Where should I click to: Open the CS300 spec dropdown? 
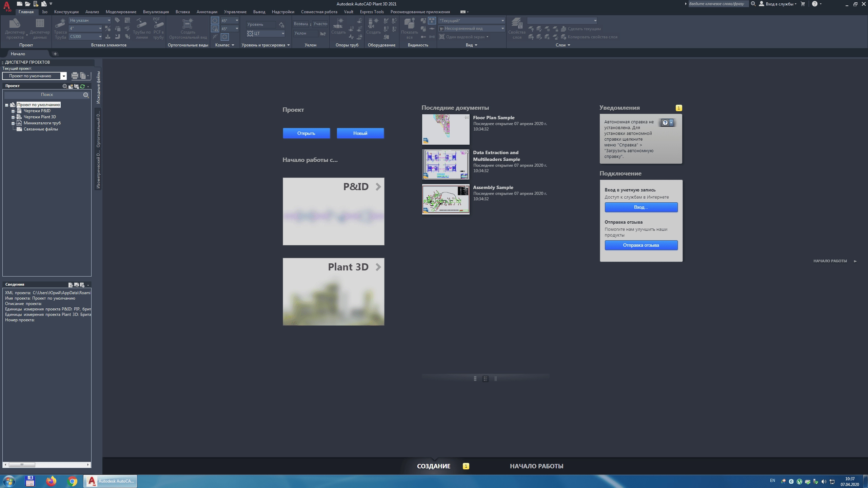(85, 37)
